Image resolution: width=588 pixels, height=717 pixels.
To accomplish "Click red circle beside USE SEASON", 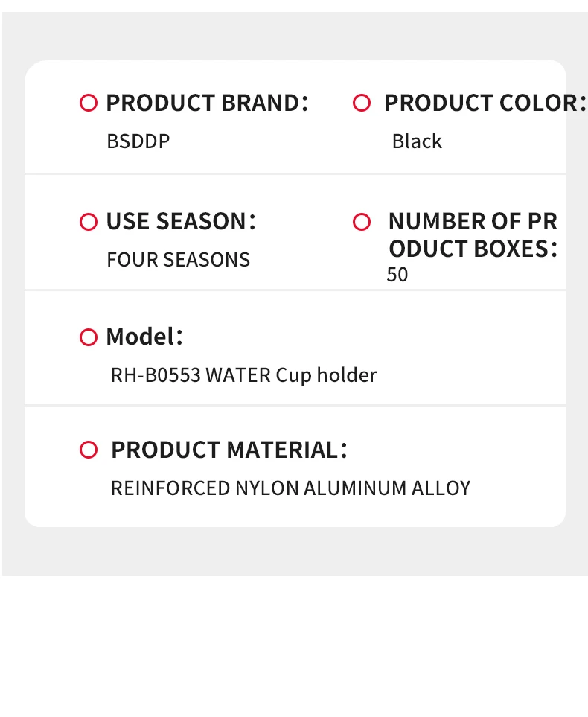I will tap(89, 221).
